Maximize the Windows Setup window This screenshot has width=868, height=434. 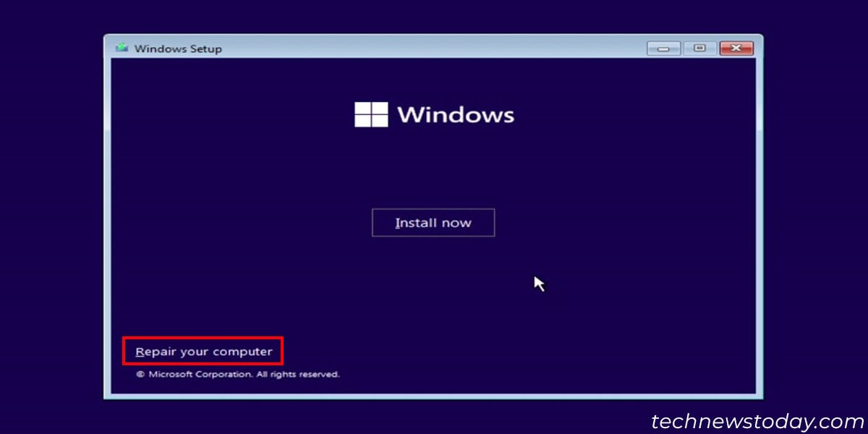699,48
